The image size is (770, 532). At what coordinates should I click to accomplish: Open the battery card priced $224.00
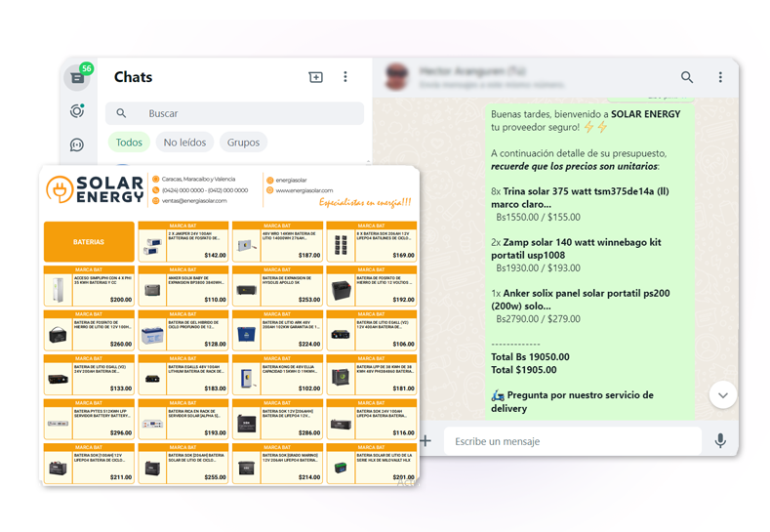(277, 331)
